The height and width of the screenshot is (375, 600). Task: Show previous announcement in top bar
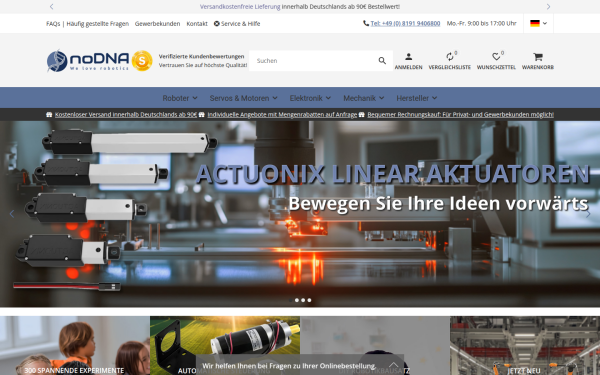[51, 7]
